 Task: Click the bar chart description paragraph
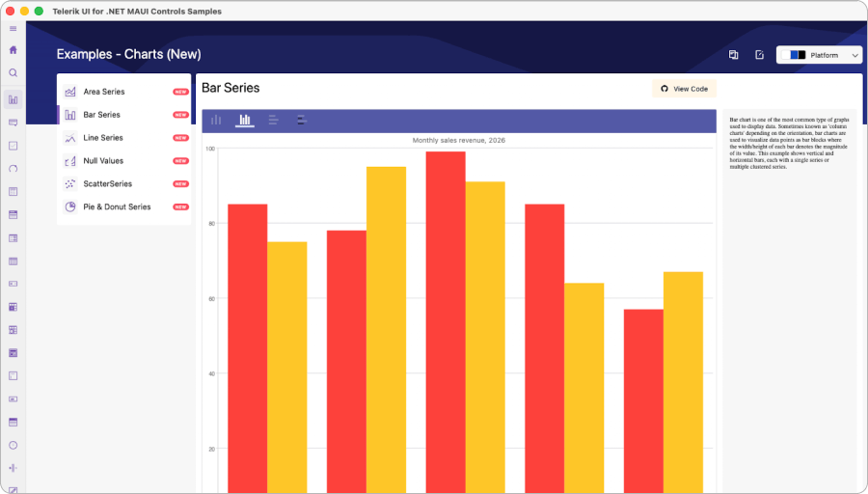788,143
